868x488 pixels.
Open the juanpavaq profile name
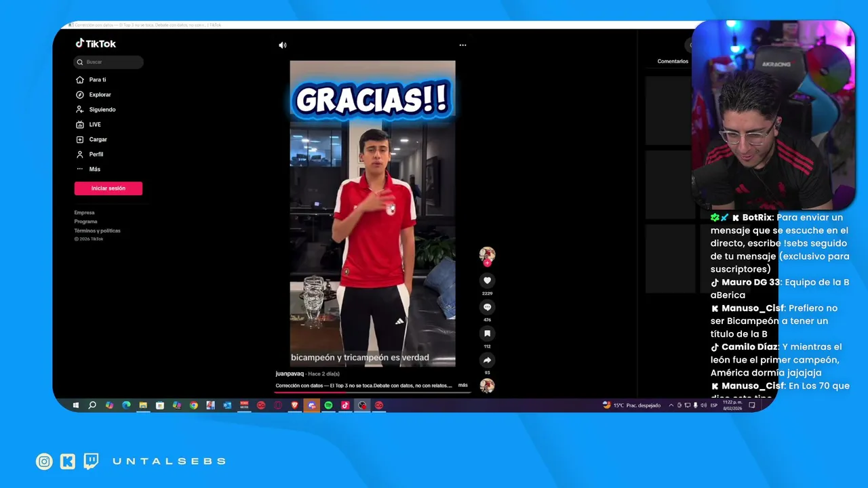pyautogui.click(x=290, y=373)
